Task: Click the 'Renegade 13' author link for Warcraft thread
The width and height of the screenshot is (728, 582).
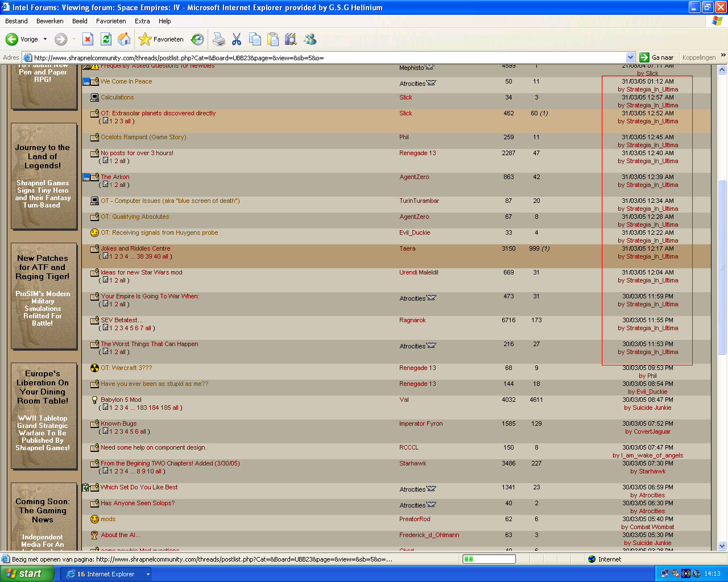Action: [x=417, y=368]
